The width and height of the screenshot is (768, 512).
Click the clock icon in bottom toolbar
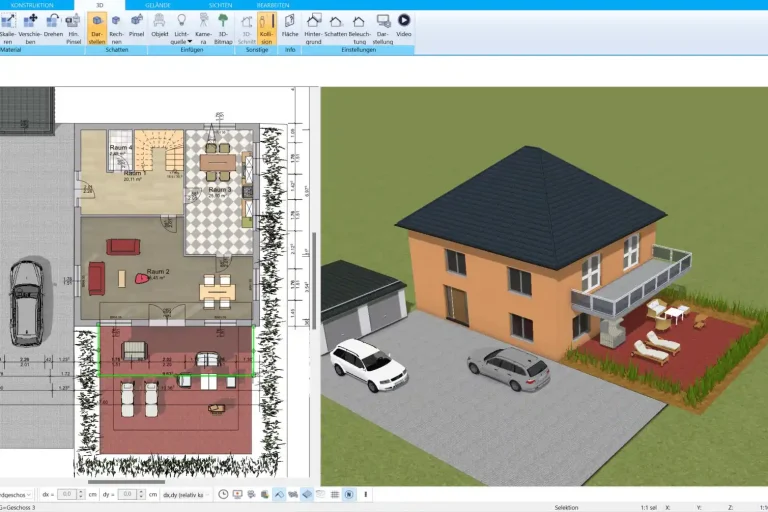point(223,494)
